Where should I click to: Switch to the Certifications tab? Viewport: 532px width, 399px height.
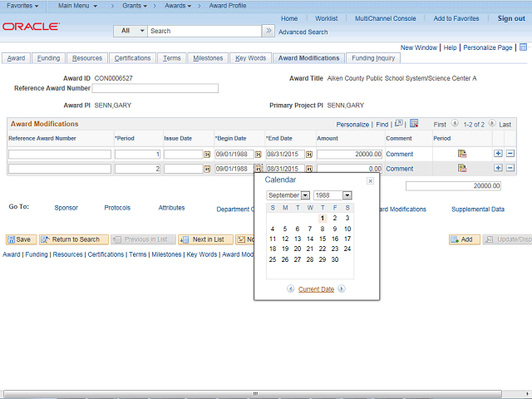click(132, 58)
